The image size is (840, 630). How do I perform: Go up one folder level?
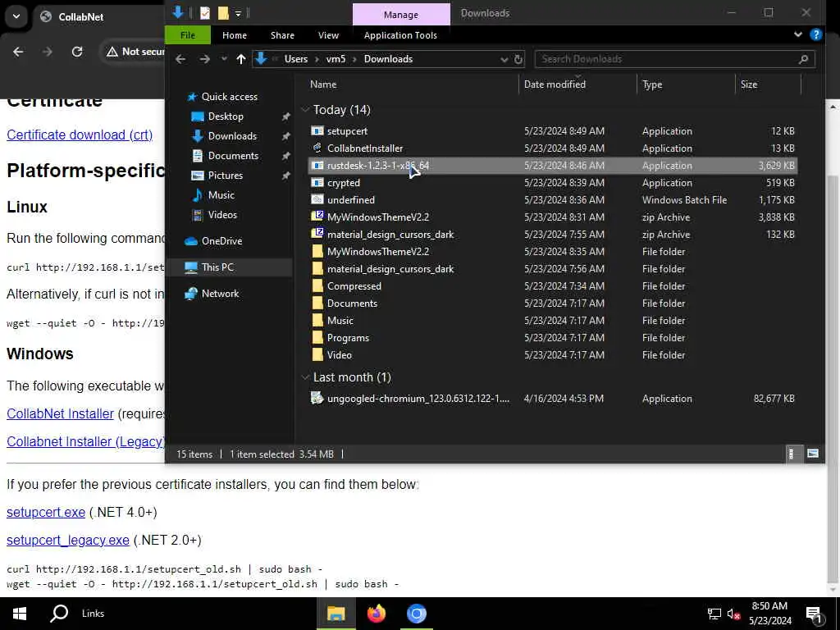[241, 59]
